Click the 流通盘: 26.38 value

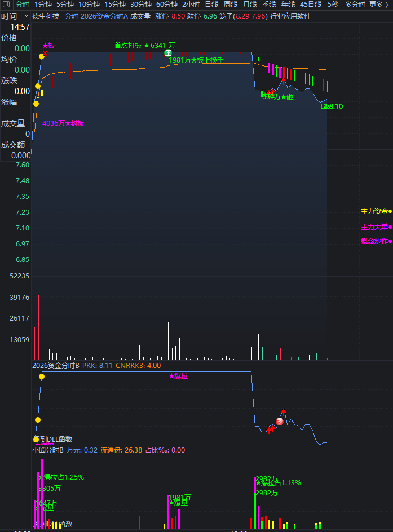click(x=121, y=450)
